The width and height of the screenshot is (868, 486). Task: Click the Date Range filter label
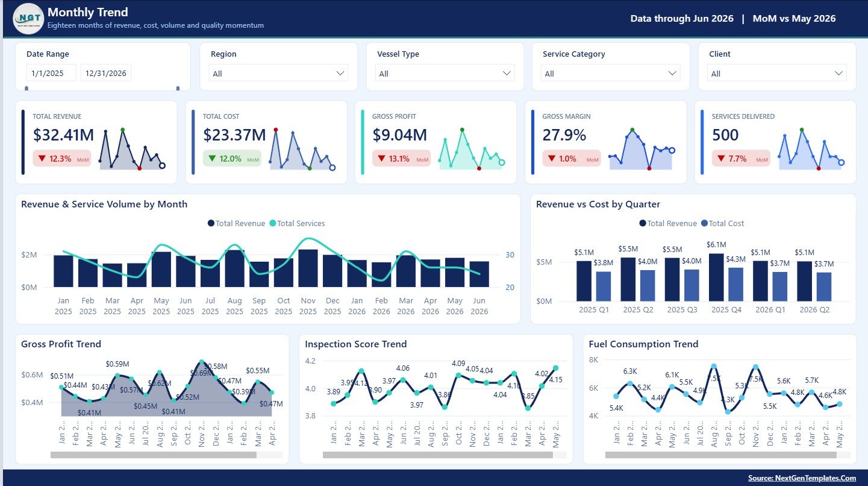pos(48,54)
